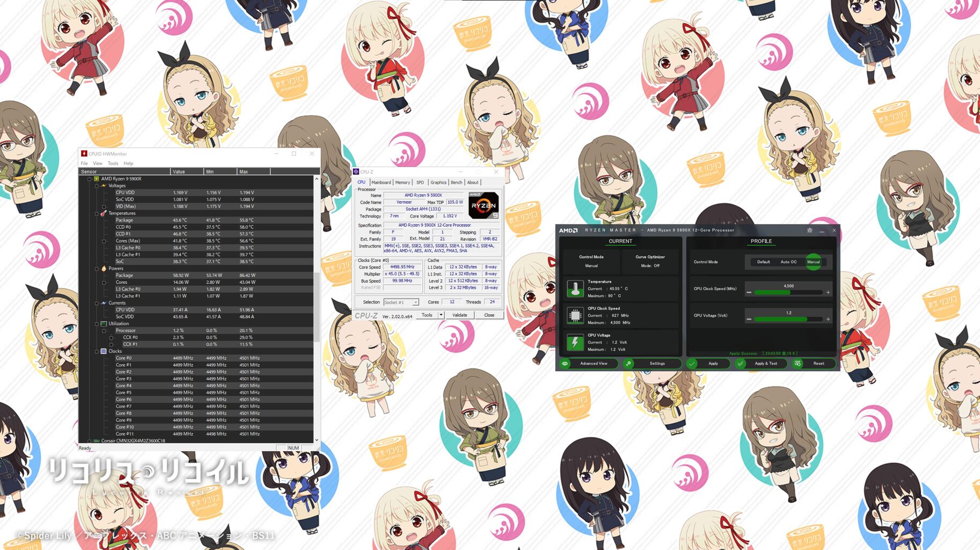Click the CPU Clock Speed slider bar
This screenshot has height=550, width=980.
788,293
